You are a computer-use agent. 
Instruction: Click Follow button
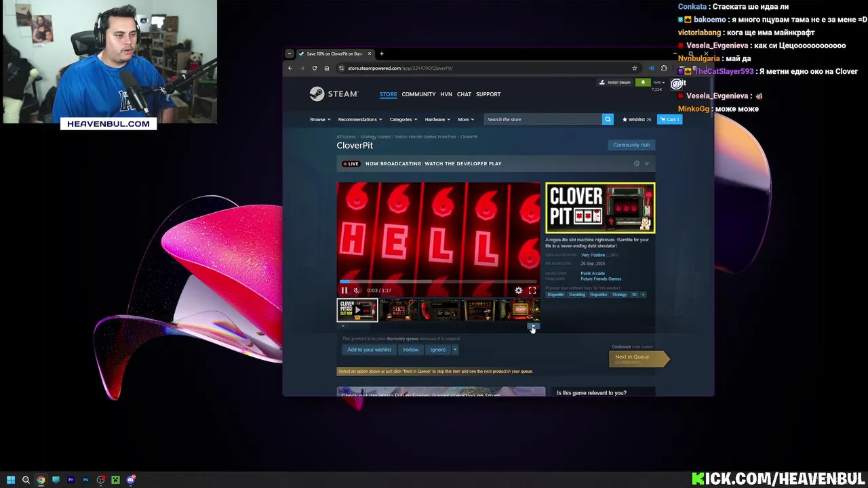tap(411, 350)
